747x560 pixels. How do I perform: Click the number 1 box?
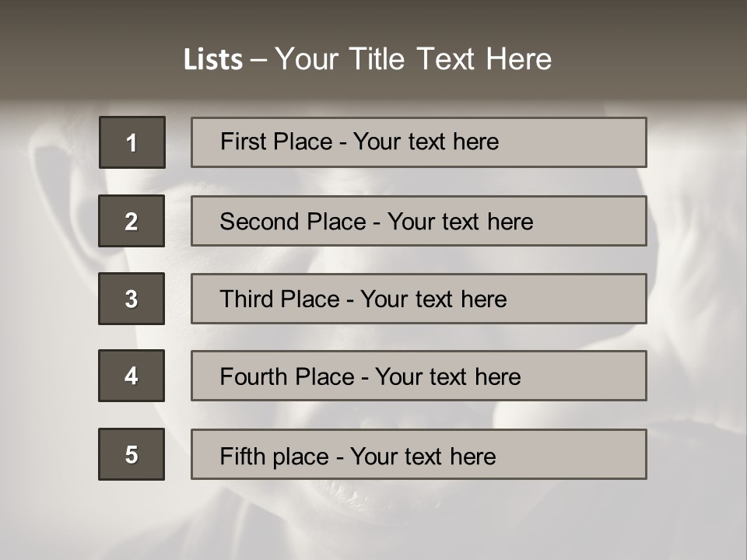click(x=132, y=142)
